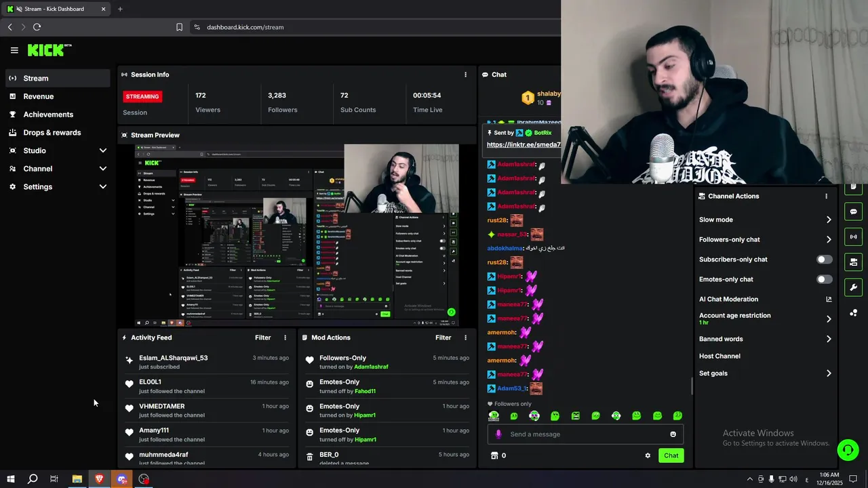Click the green Chat send button

point(671,455)
